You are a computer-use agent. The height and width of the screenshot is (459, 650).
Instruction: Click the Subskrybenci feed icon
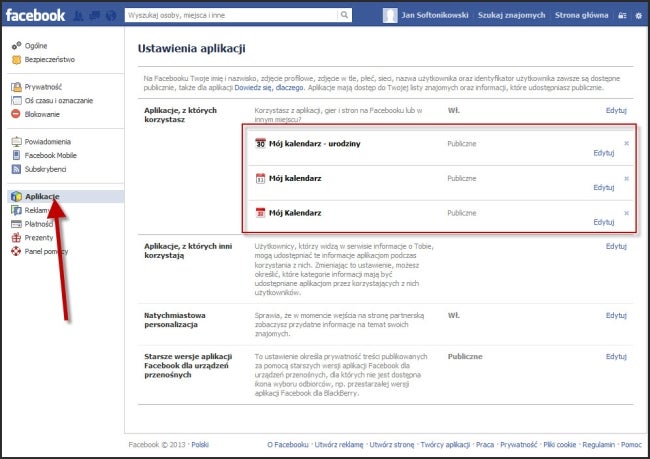click(16, 169)
